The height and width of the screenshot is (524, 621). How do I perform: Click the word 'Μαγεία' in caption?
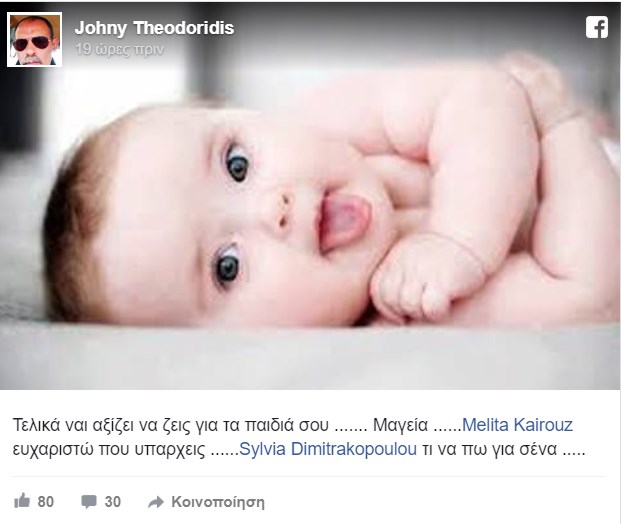coord(400,425)
